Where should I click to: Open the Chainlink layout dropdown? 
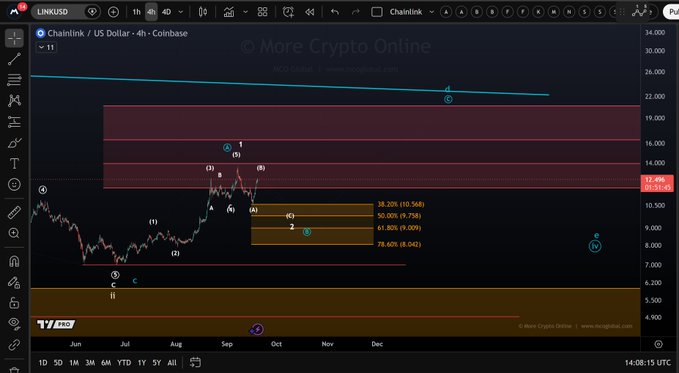point(431,12)
